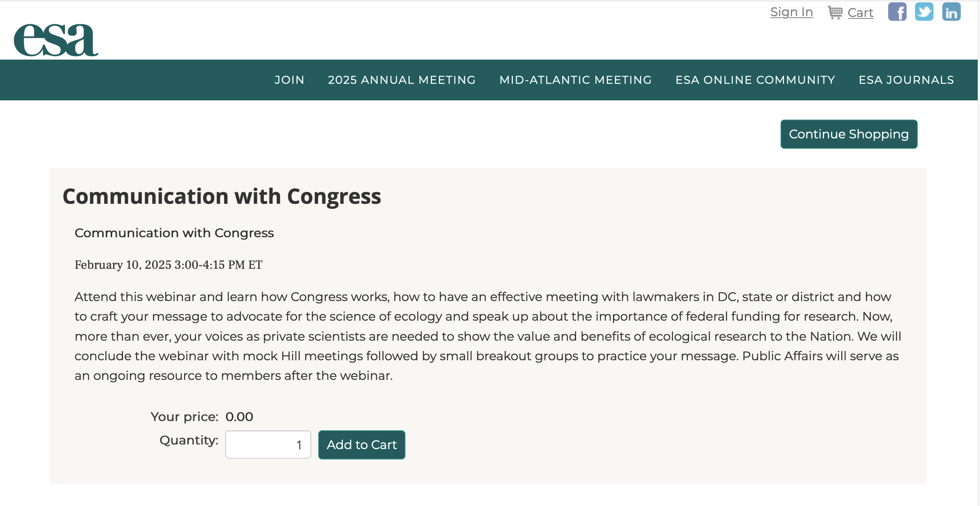Click the esa logo
Viewport: 980px width, 506px height.
56,40
